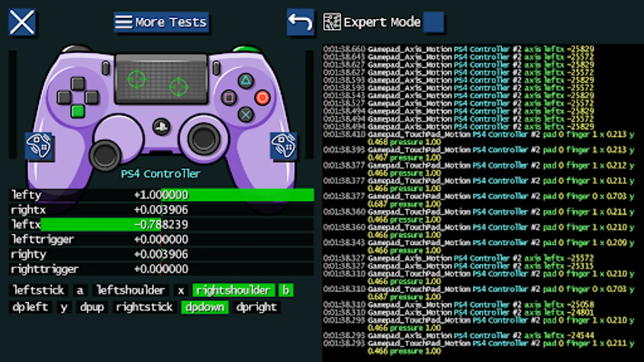Click the touchpad log line with x 0.209
The height and width of the screenshot is (362, 644).
coord(479,247)
